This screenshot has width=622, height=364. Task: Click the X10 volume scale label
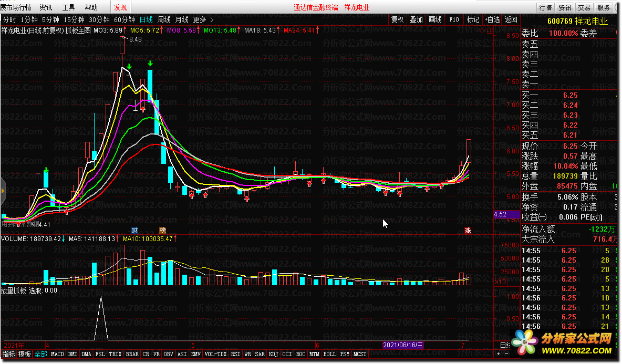(500, 282)
